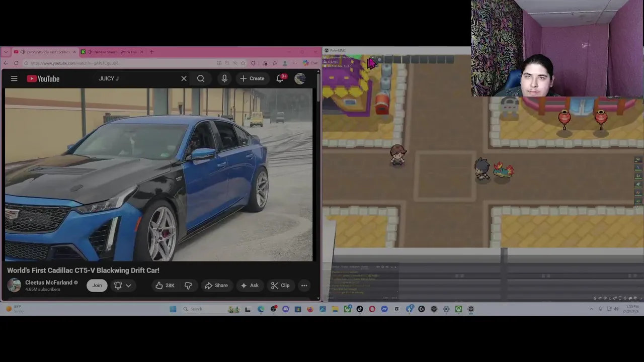The width and height of the screenshot is (644, 362).
Task: Click the YouTube search magnifier button
Action: point(201,78)
